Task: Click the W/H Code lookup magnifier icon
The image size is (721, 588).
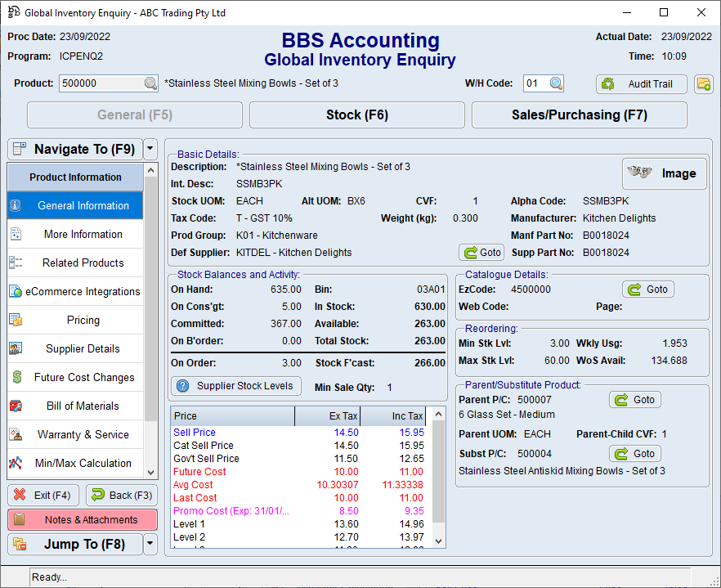Action: pos(556,83)
